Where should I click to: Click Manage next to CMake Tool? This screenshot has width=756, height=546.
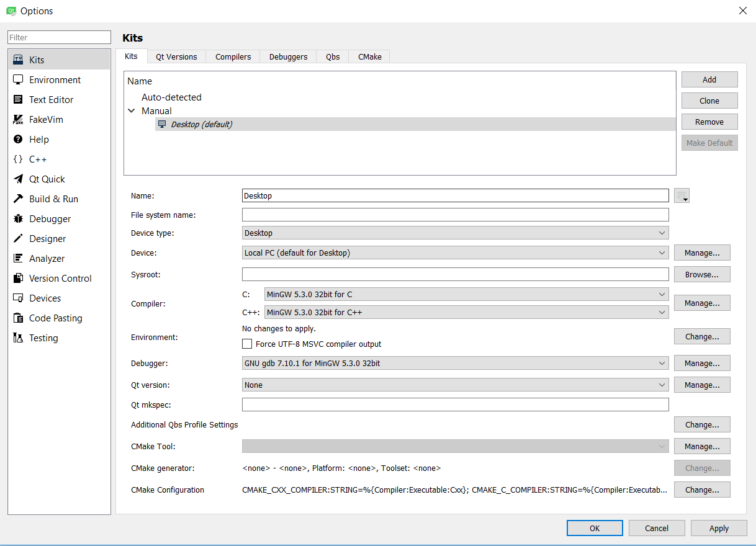[x=702, y=446]
